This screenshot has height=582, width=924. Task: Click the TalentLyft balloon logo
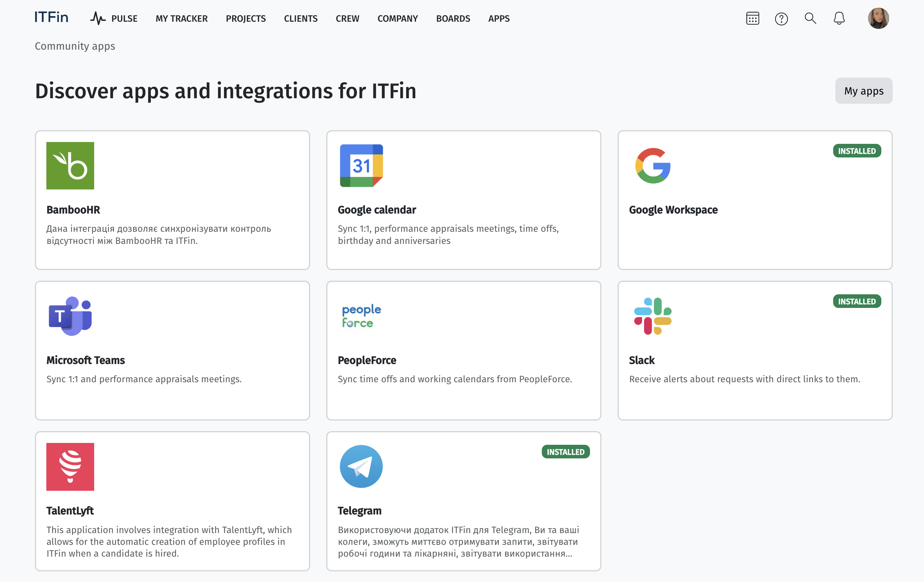pyautogui.click(x=70, y=467)
